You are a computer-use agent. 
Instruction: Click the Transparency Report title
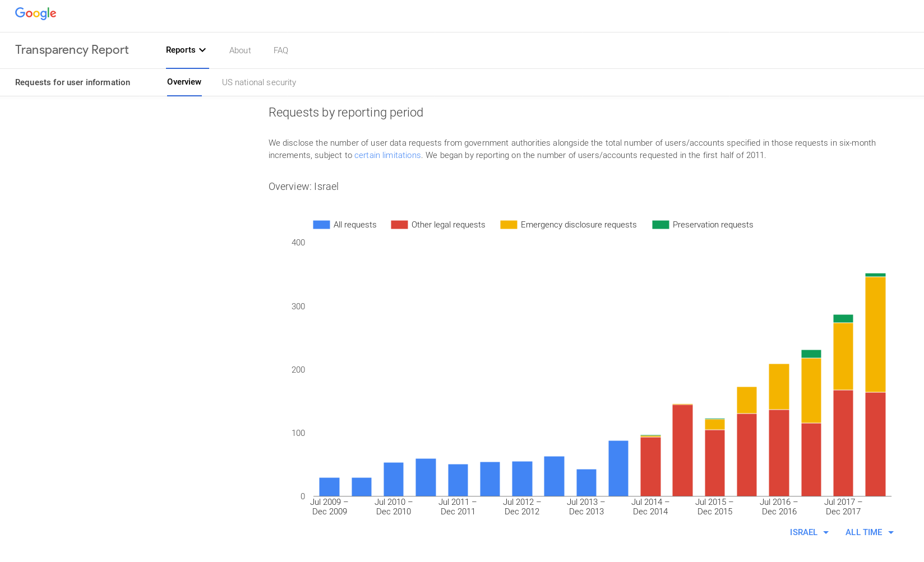pos(72,50)
